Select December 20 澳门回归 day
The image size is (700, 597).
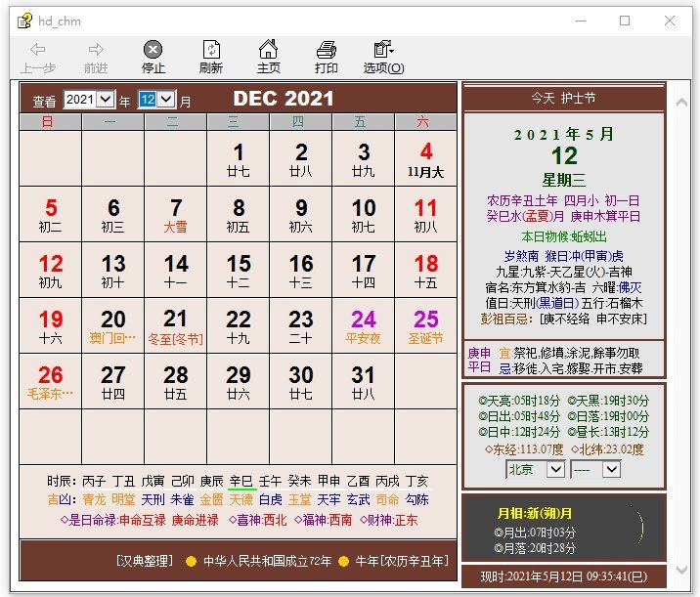113,325
